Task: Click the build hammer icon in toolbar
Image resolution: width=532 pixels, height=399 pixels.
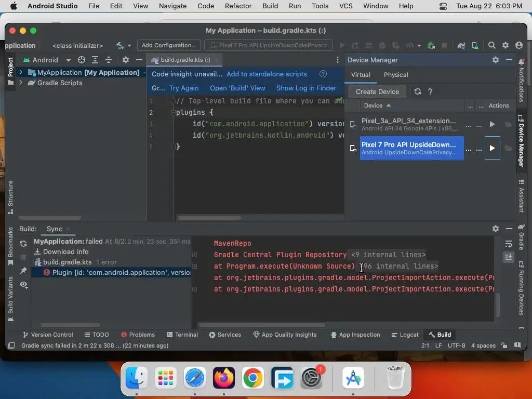Action: (120, 46)
